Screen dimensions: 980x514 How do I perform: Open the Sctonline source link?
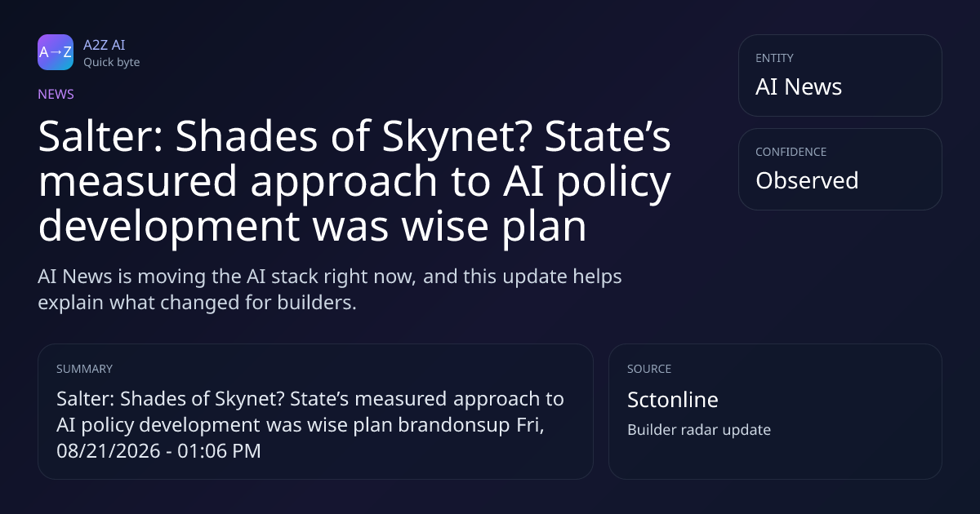(673, 400)
